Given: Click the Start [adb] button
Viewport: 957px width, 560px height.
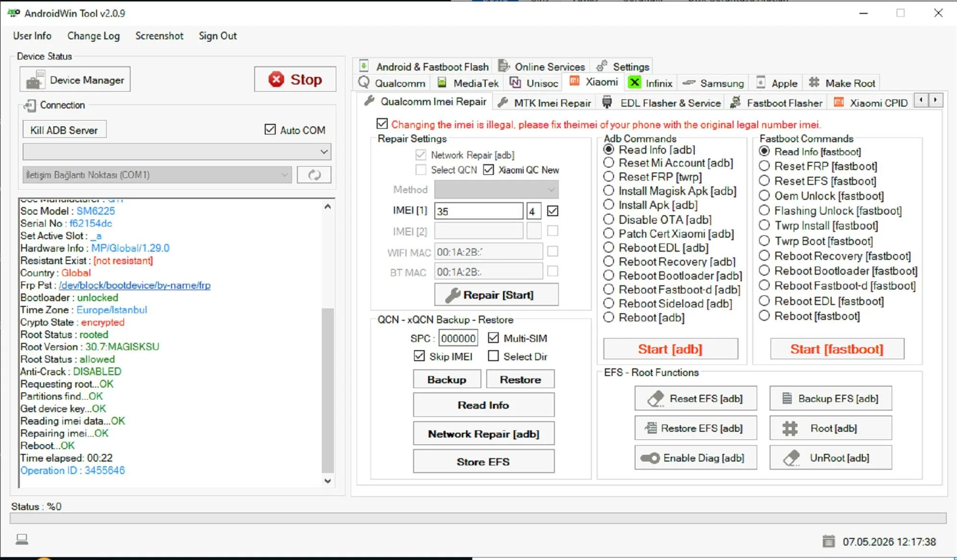Looking at the screenshot, I should pyautogui.click(x=670, y=349).
